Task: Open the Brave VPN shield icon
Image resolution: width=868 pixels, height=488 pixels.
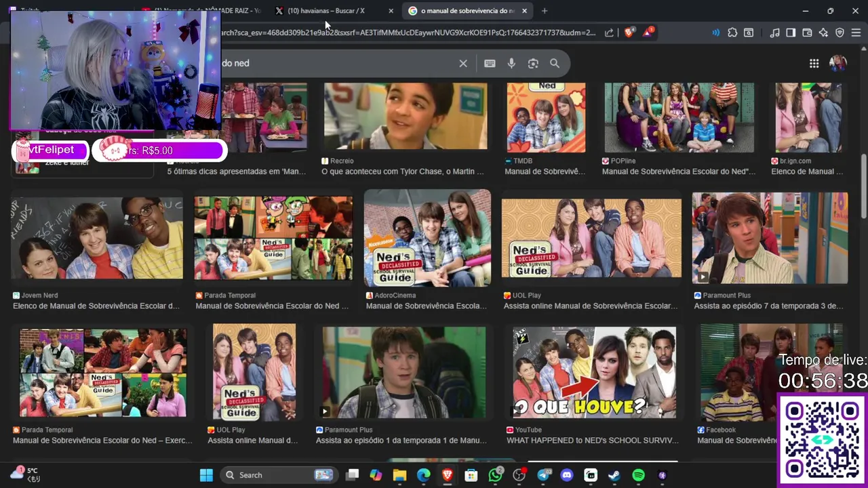Action: pos(840,33)
